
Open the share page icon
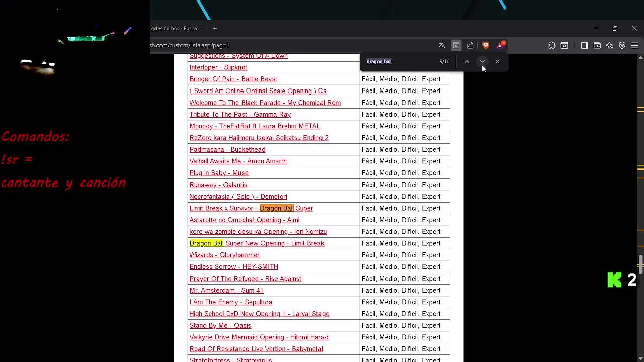click(x=470, y=45)
